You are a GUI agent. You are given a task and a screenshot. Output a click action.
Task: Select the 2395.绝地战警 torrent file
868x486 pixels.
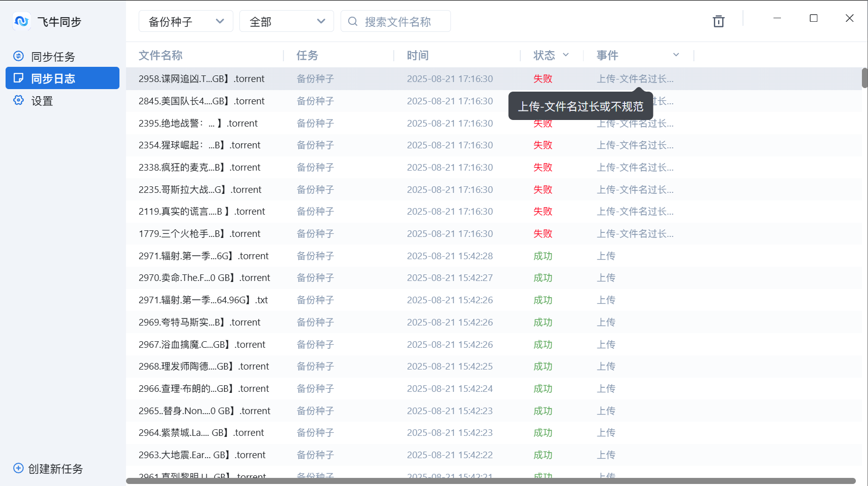coord(198,123)
